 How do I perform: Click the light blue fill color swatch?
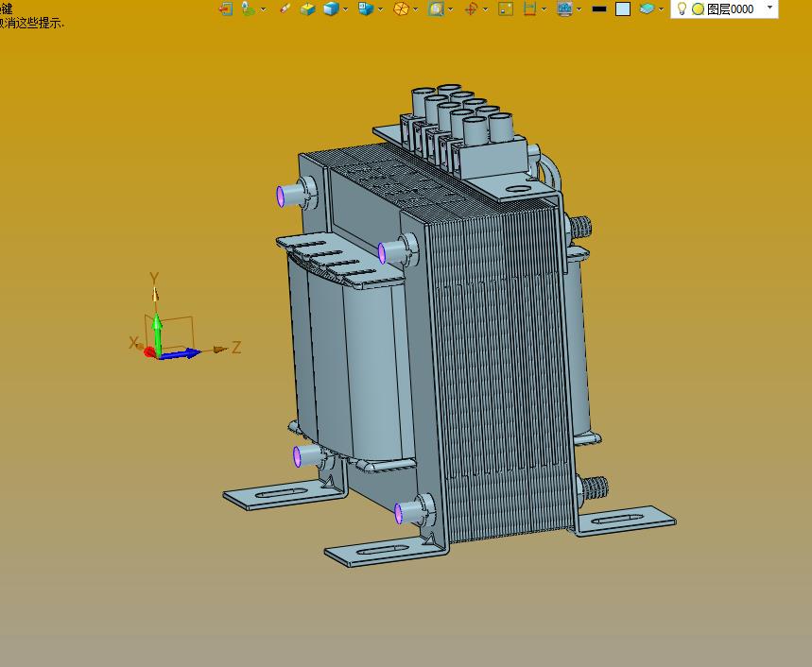622,9
